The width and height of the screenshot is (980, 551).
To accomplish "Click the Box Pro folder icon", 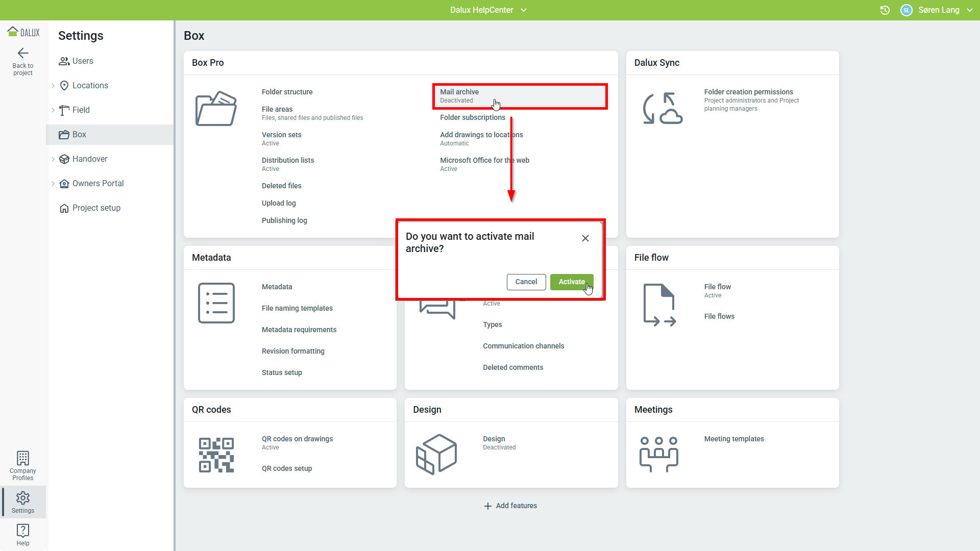I will coord(216,109).
